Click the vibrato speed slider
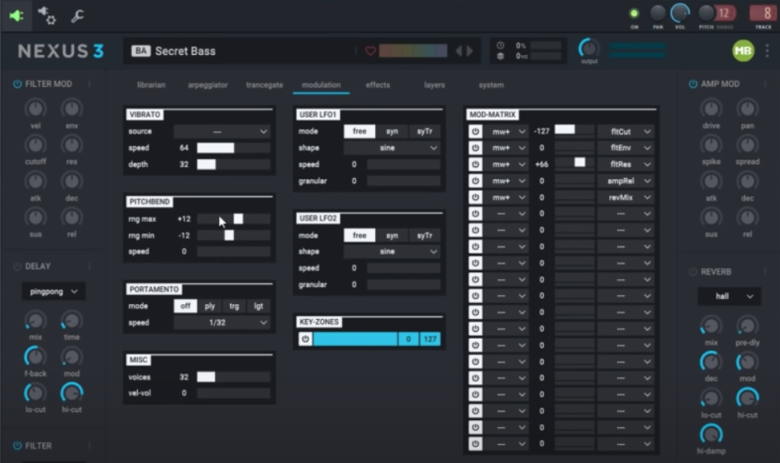 tap(233, 148)
